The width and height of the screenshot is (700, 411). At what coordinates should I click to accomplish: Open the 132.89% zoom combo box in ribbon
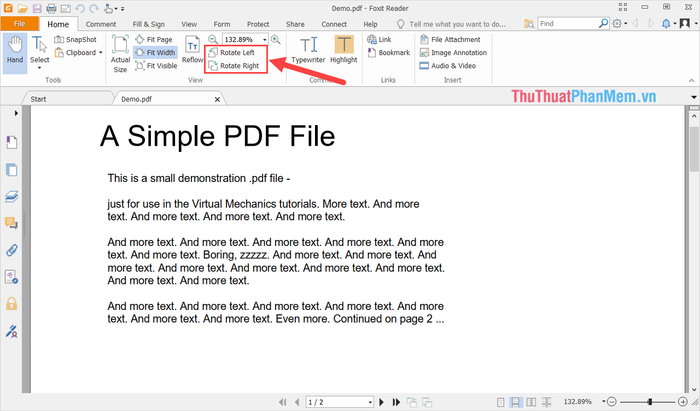click(245, 39)
